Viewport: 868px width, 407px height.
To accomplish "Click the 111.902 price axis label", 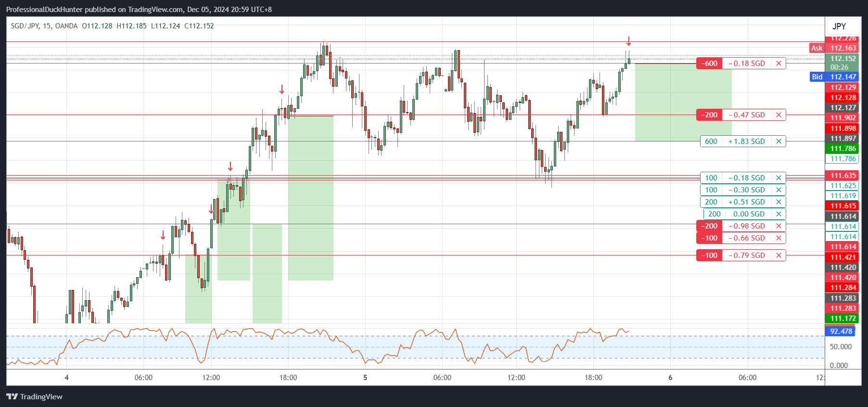I will 843,118.
